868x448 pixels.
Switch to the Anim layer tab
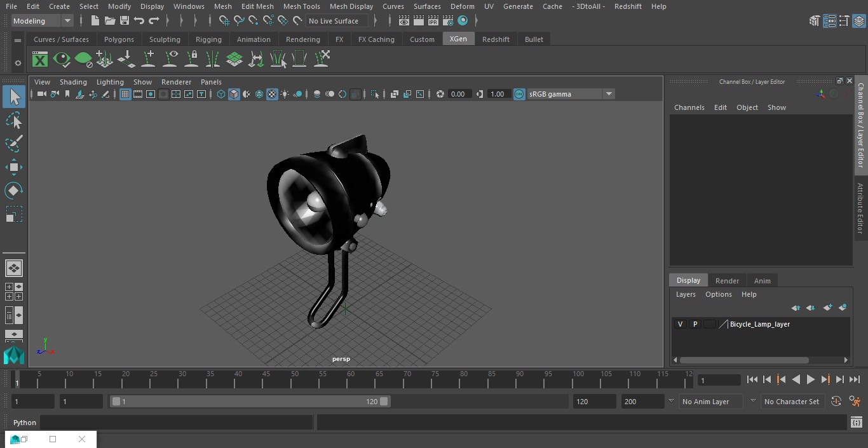tap(762, 281)
